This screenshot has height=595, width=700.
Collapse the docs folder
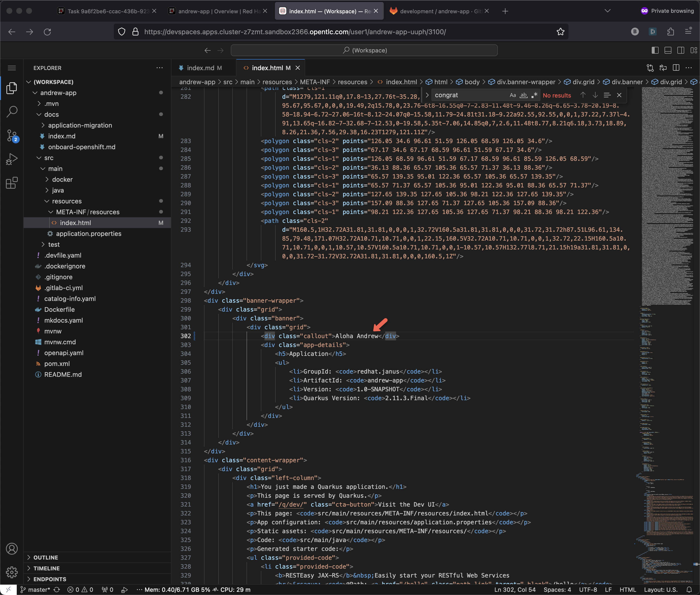point(51,114)
